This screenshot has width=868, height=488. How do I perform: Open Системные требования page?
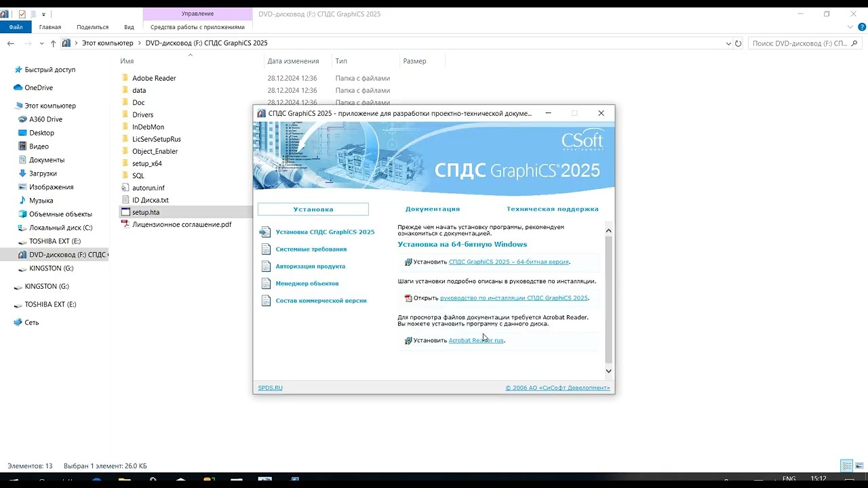[311, 249]
